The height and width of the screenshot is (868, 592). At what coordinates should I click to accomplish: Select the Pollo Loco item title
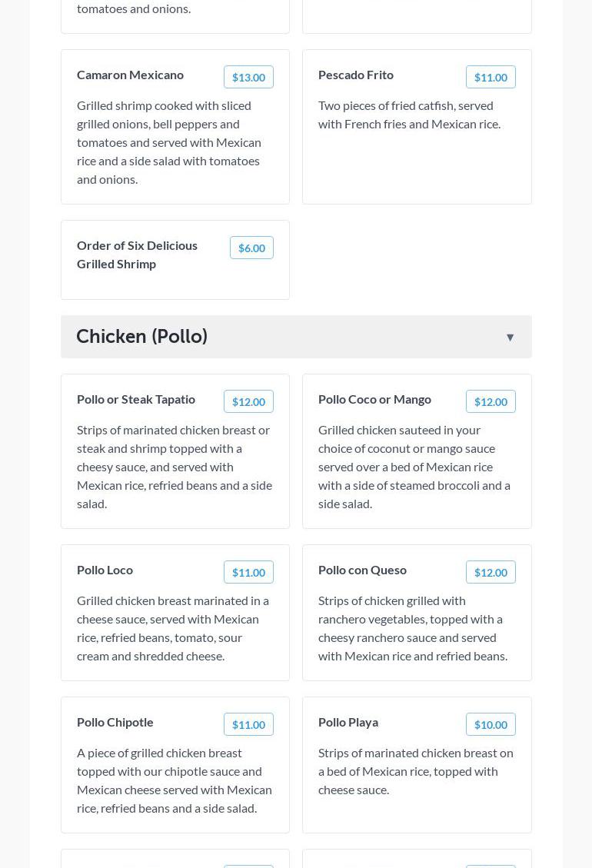[x=105, y=570]
